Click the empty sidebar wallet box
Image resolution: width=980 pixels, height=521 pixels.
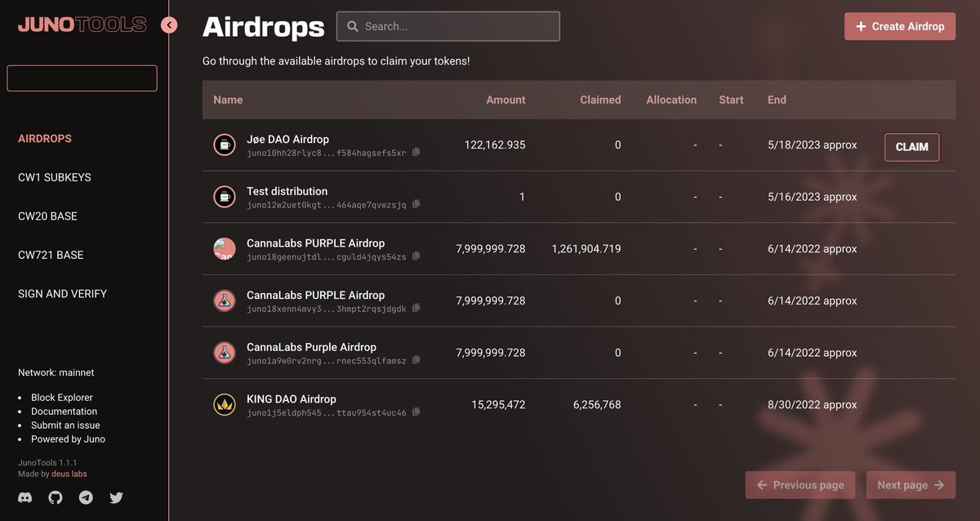coord(82,78)
